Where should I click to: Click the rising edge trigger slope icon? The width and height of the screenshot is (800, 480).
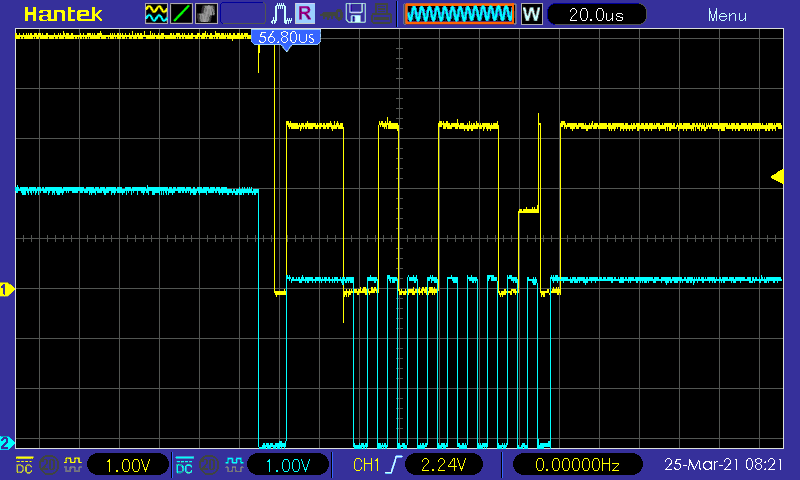pyautogui.click(x=394, y=465)
